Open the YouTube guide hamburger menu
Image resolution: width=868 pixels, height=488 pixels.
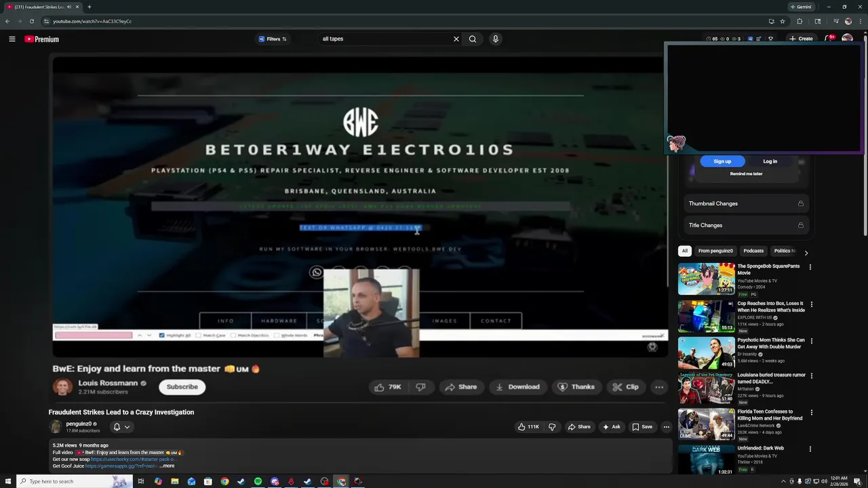click(x=12, y=39)
